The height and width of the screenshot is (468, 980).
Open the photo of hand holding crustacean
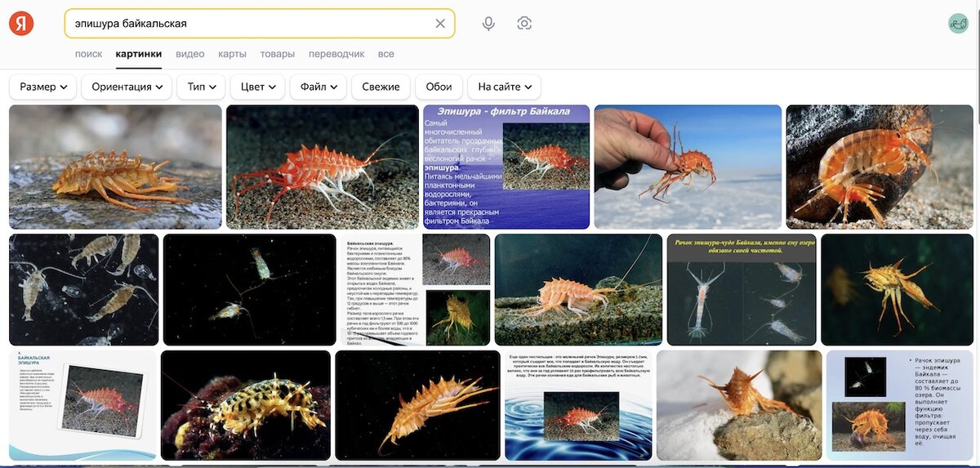pos(688,167)
